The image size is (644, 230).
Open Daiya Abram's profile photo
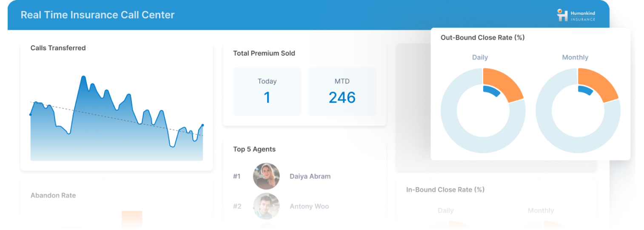(266, 176)
